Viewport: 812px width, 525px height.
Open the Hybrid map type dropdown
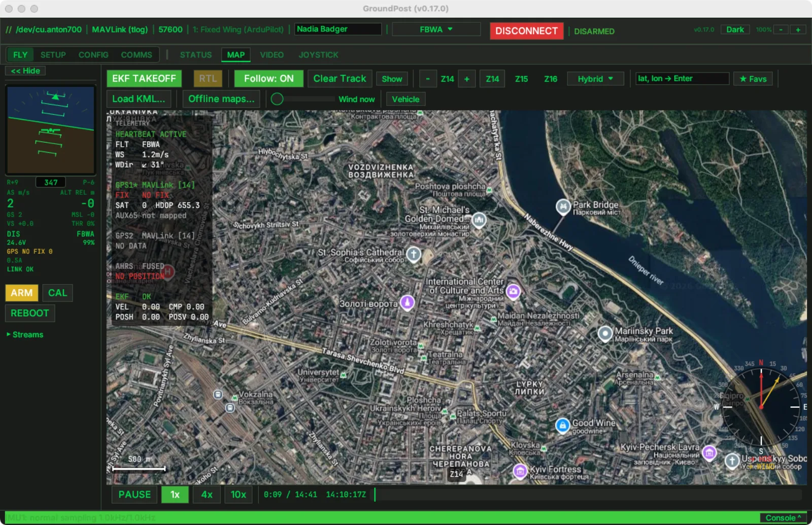(595, 79)
